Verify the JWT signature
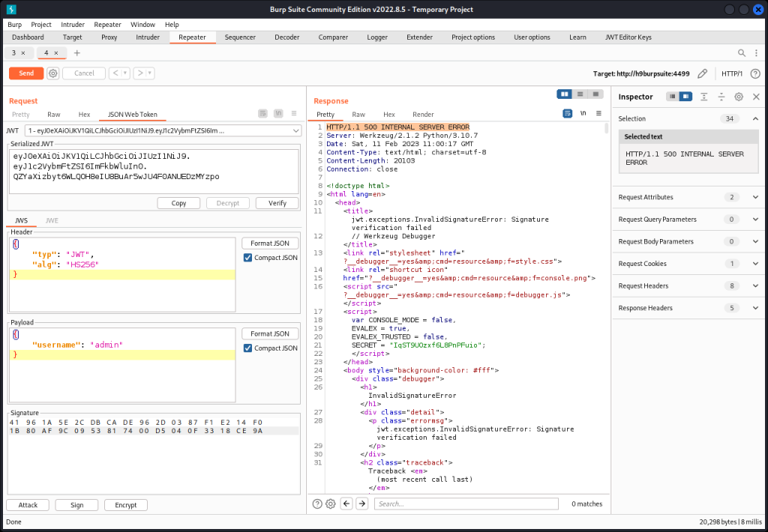 click(x=277, y=203)
